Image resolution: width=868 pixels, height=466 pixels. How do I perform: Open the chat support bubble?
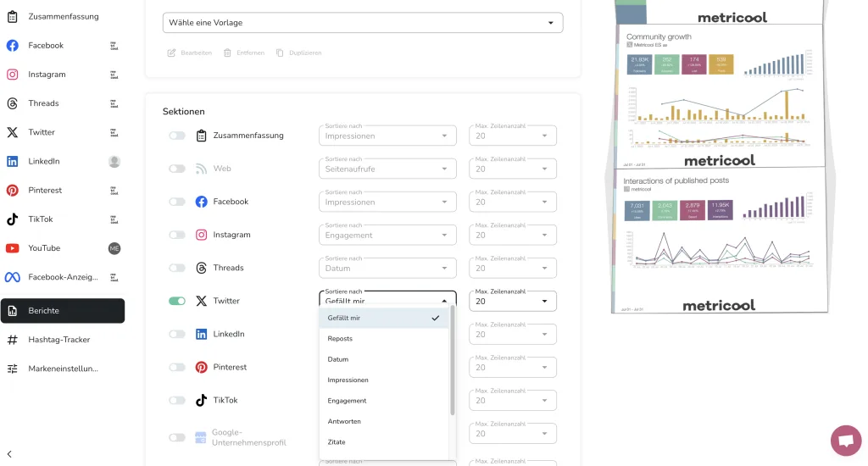pyautogui.click(x=845, y=440)
